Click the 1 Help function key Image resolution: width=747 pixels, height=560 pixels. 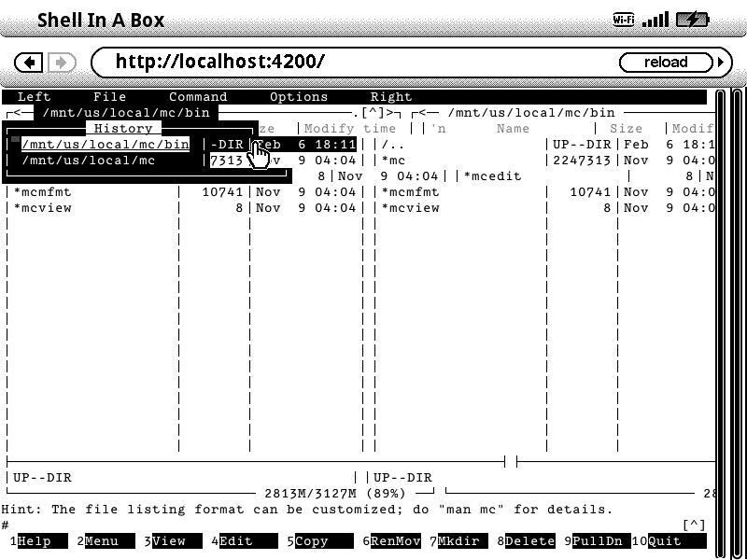39,541
